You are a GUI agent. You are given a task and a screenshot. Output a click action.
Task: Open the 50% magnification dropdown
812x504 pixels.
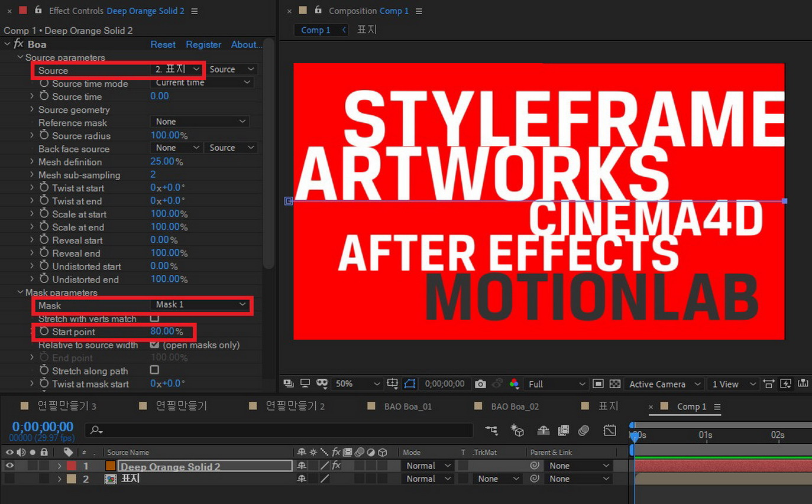point(358,384)
